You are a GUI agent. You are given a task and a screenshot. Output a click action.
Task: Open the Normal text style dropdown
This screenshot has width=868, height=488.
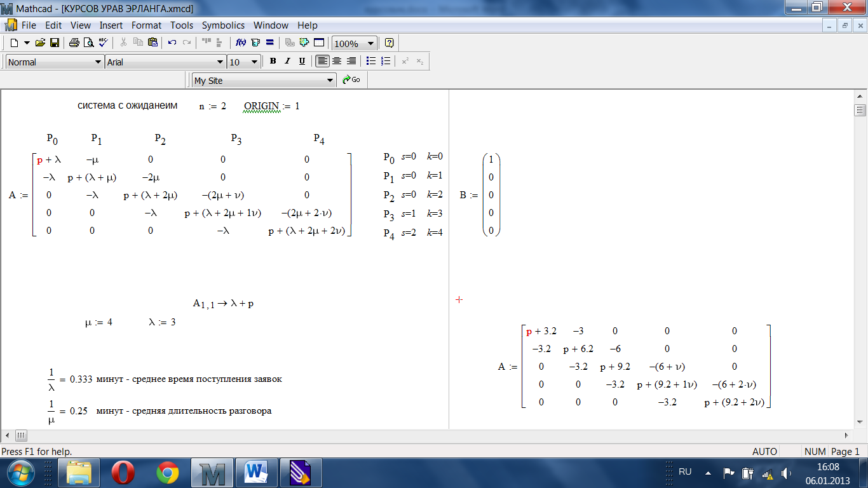click(x=98, y=62)
